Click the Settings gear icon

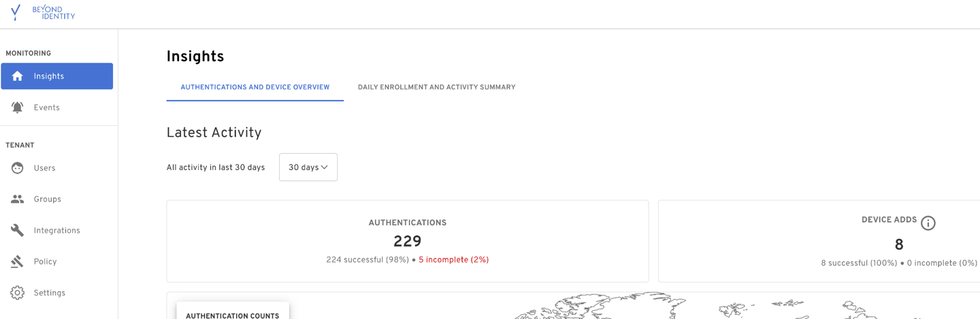pyautogui.click(x=18, y=293)
